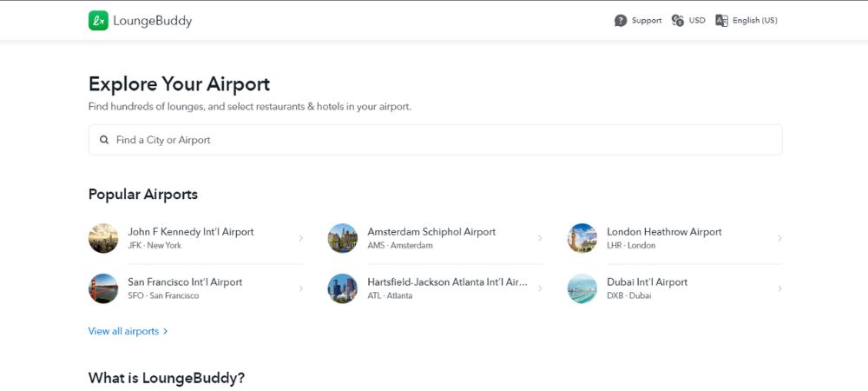Open John F Kennedy Int'l Airport
The image size is (868, 391).
(x=190, y=232)
